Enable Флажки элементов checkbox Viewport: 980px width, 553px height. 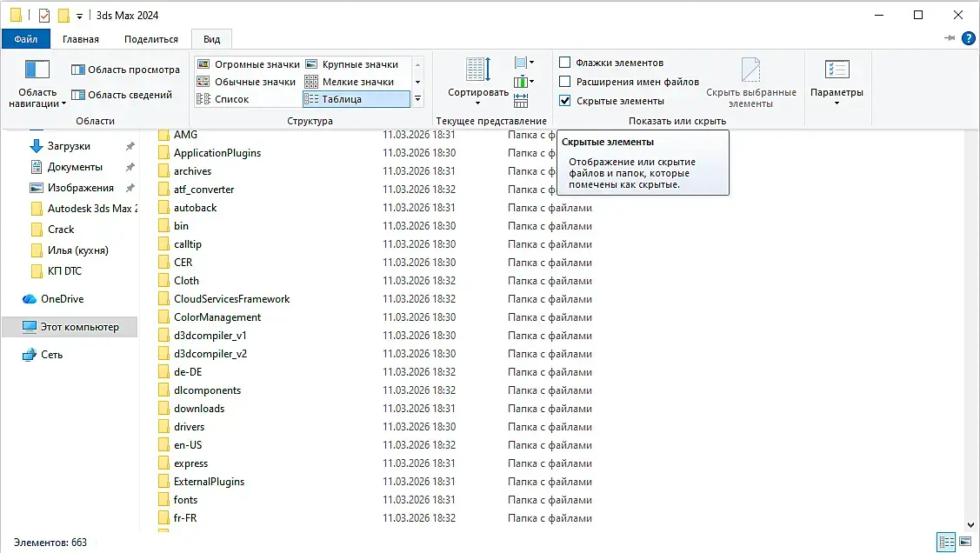[564, 63]
